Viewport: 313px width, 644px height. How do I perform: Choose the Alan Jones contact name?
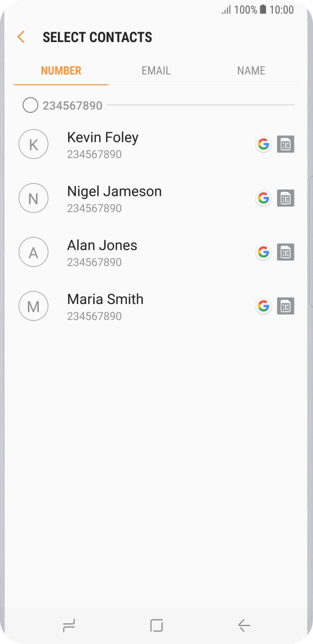(102, 246)
